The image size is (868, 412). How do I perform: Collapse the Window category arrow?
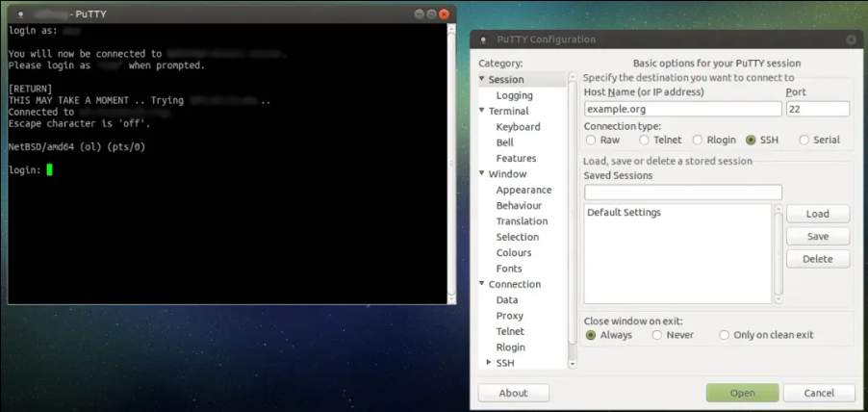pyautogui.click(x=481, y=174)
